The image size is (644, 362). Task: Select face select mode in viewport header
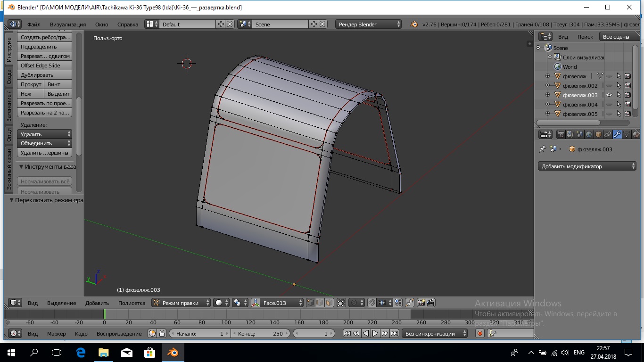tap(329, 303)
